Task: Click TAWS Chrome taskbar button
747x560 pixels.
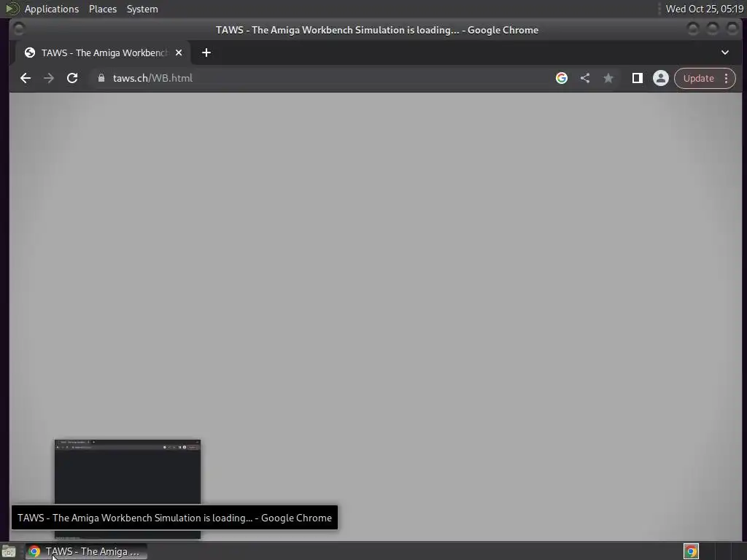Action: tap(86, 551)
